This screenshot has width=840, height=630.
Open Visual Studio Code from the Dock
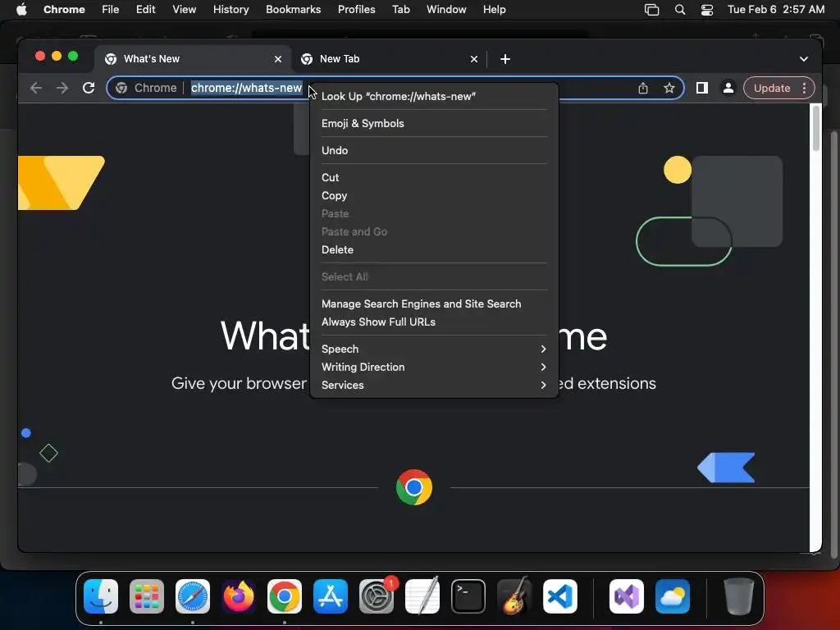tap(559, 596)
